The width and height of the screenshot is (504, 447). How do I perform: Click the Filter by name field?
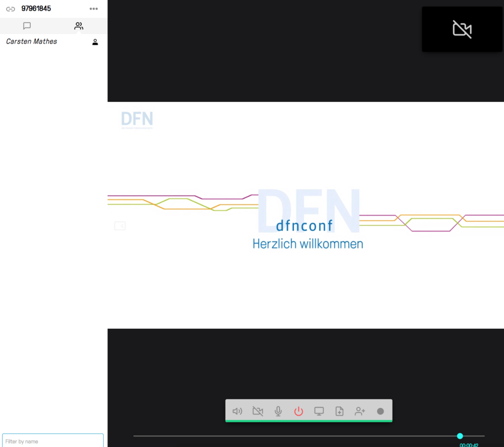click(x=53, y=441)
